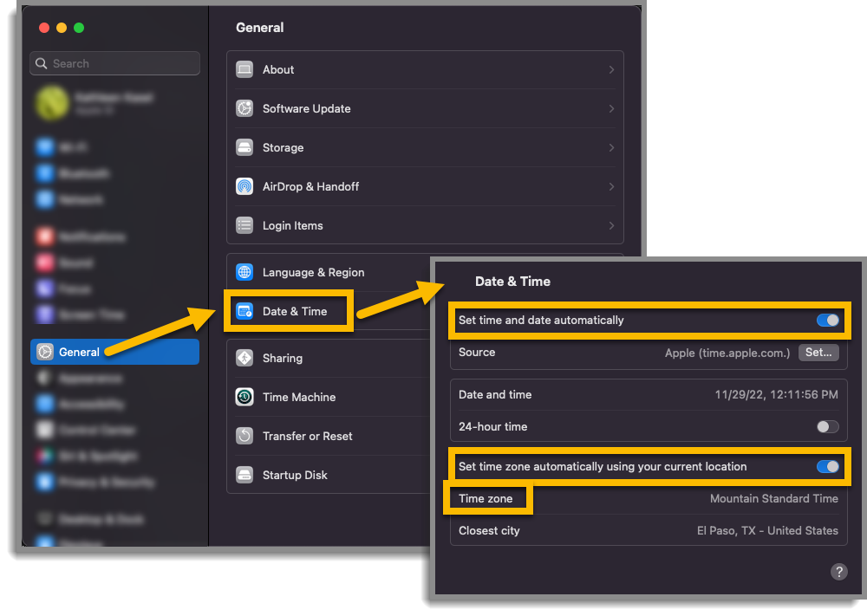Image resolution: width=867 pixels, height=616 pixels.
Task: Click the Login Items list icon
Action: [x=244, y=225]
